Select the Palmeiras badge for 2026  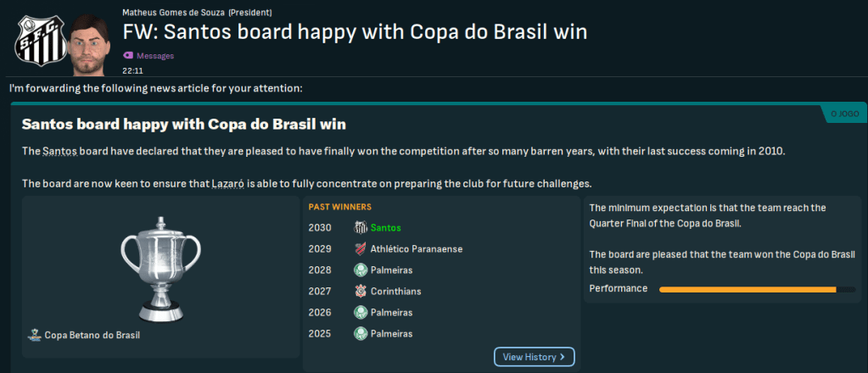[x=361, y=312]
